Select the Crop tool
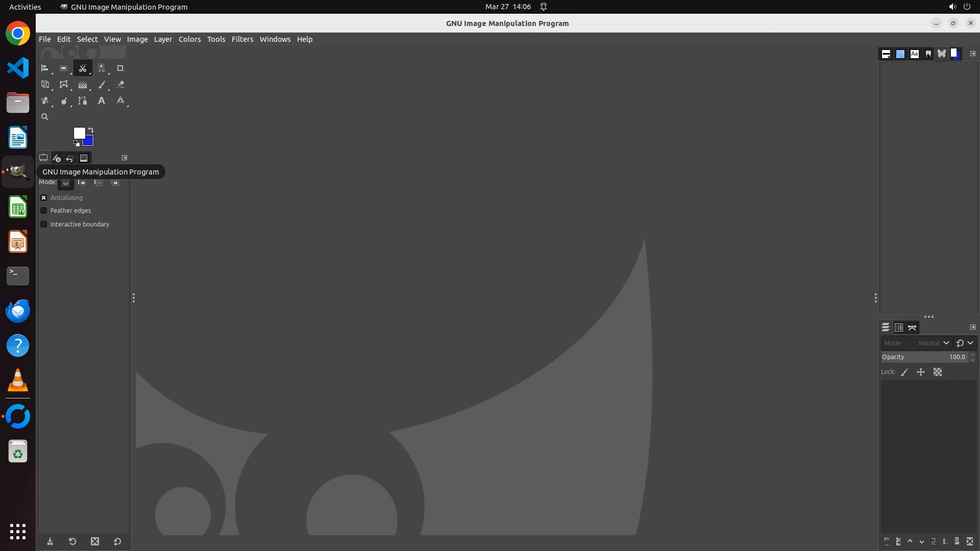The width and height of the screenshot is (980, 551). click(x=120, y=68)
